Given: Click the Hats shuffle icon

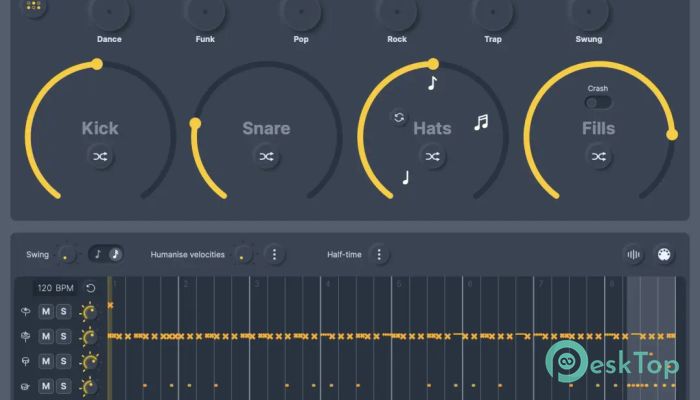Looking at the screenshot, I should point(432,156).
